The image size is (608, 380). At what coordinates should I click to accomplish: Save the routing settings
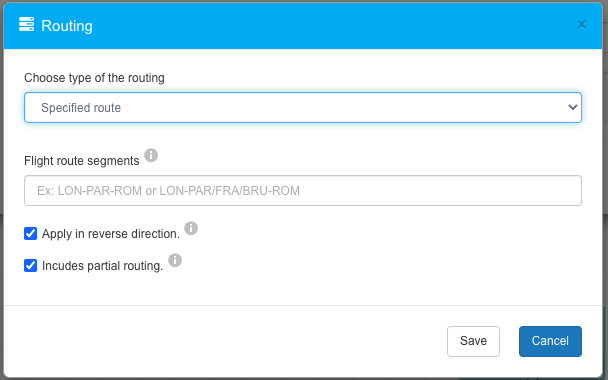(x=473, y=341)
